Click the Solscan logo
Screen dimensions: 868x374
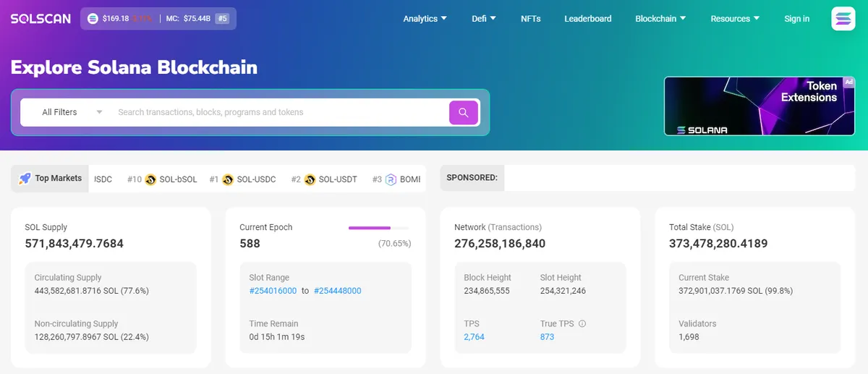click(x=41, y=19)
